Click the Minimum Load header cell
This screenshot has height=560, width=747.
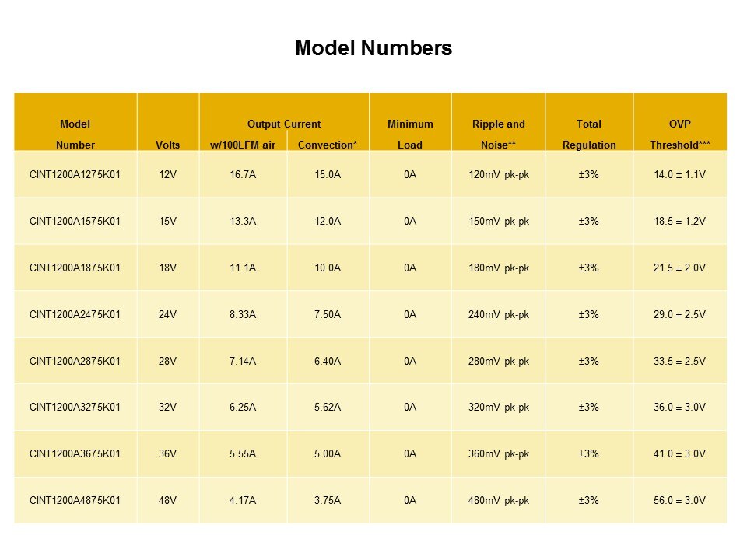(410, 134)
